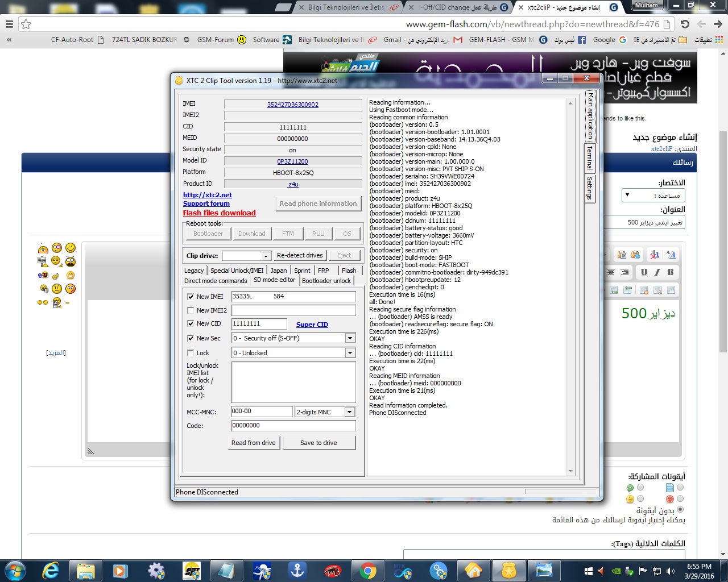The width and height of the screenshot is (728, 582).
Task: Click Table properties icon in editor
Action: (657, 290)
